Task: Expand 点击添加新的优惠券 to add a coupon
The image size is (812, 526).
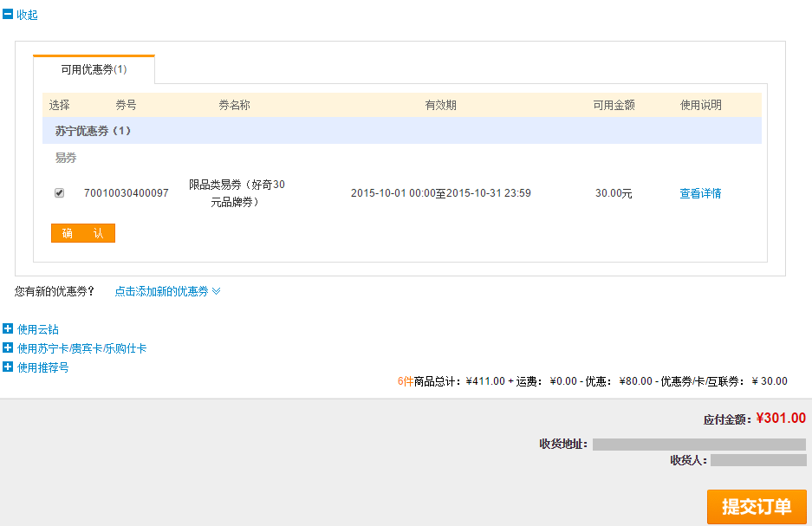Action: pos(167,291)
